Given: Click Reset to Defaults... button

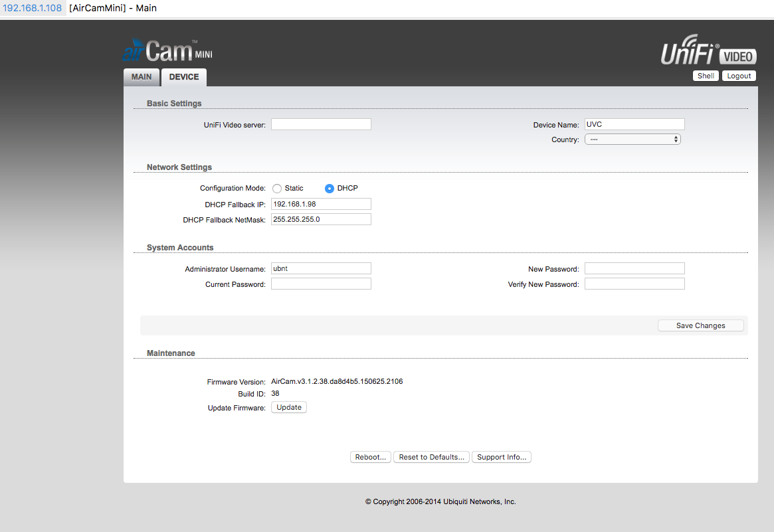Looking at the screenshot, I should point(431,457).
